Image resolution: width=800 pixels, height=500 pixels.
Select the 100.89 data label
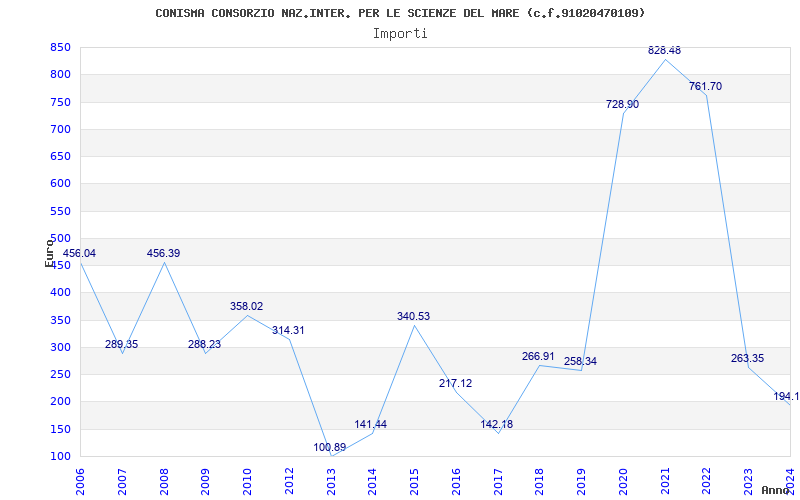point(330,447)
